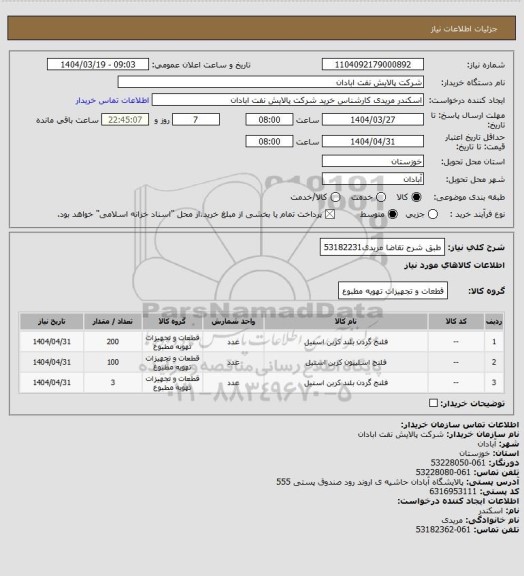Viewport: 524px width, 576px height.
Task: Click the need number field 1104092179000892
Action: click(x=373, y=65)
